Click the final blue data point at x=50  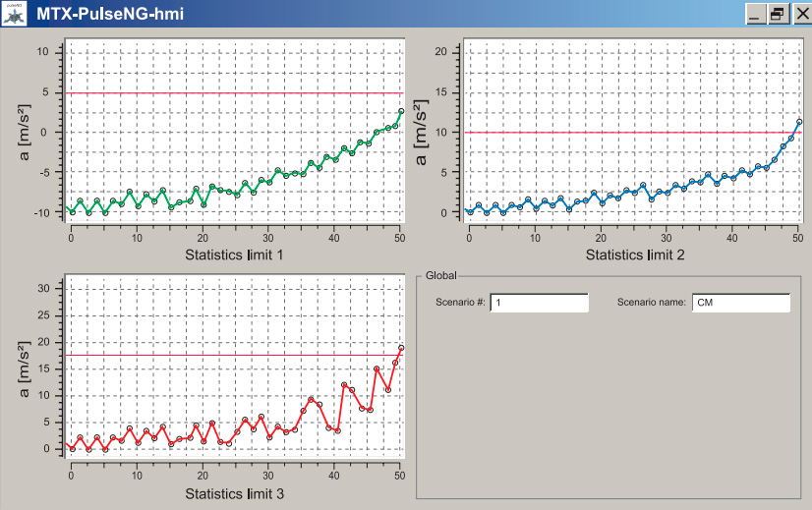point(799,122)
